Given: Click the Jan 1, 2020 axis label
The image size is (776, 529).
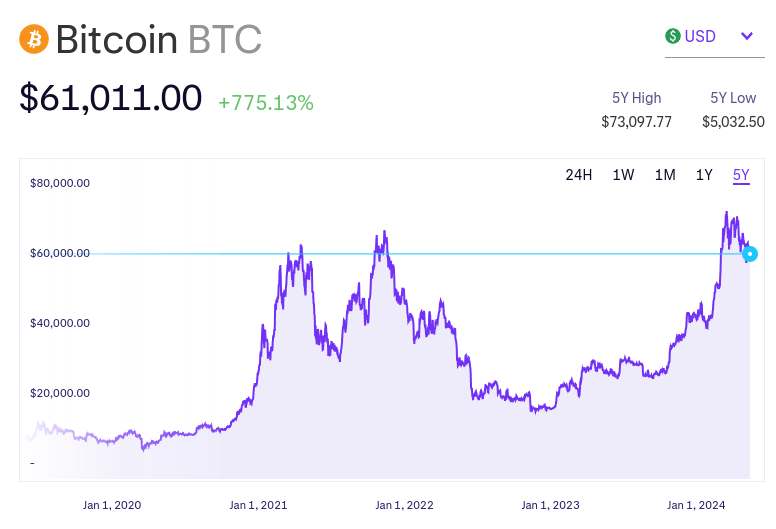Looking at the screenshot, I should (x=112, y=505).
